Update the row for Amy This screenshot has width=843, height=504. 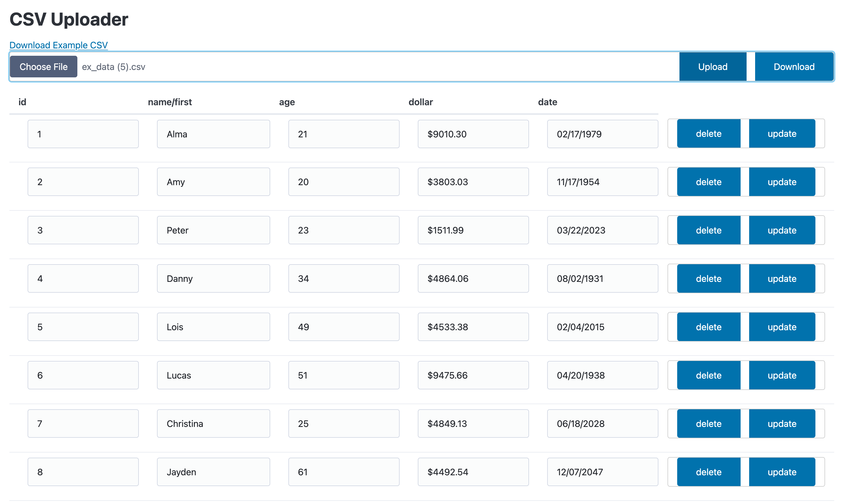coord(782,182)
